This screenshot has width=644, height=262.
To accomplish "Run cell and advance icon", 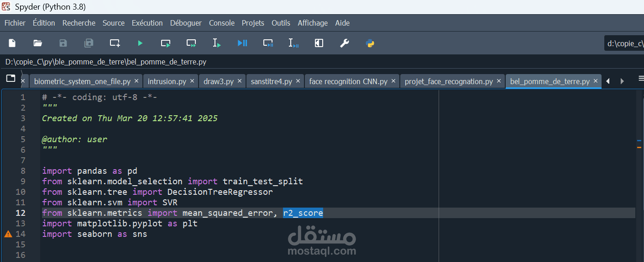I will coord(191,43).
